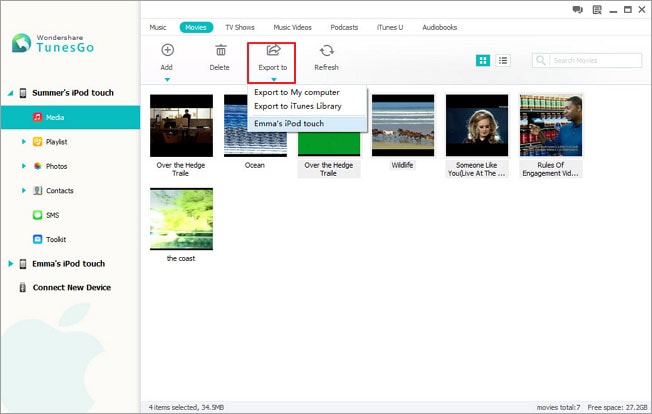The height and width of the screenshot is (414, 652).
Task: Open SMS in the sidebar
Action: [x=52, y=215]
